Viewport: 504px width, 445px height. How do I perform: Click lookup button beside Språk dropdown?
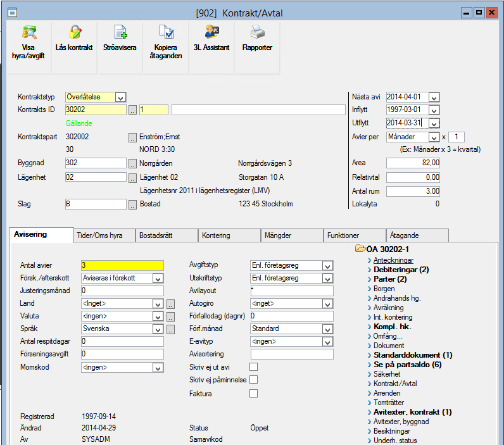click(171, 329)
